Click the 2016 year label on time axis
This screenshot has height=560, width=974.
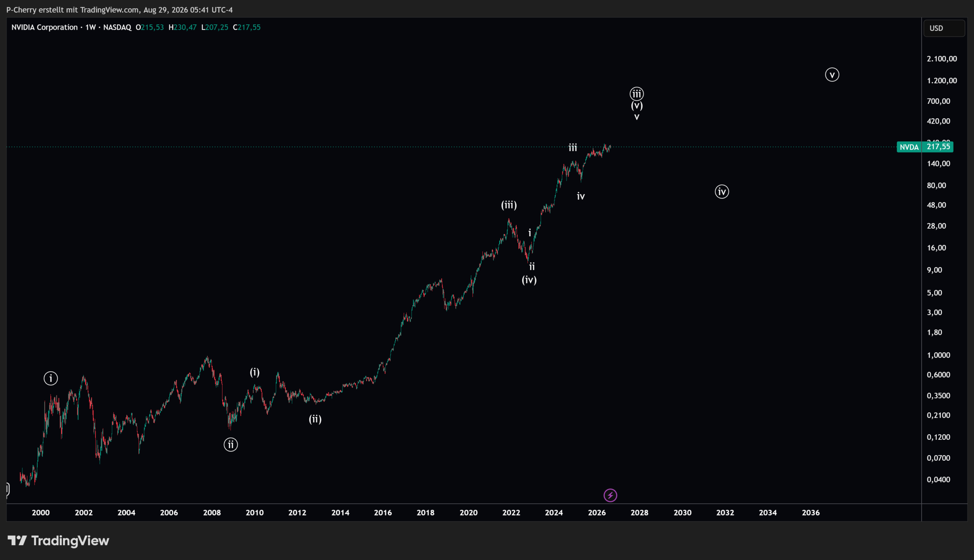[x=383, y=513]
